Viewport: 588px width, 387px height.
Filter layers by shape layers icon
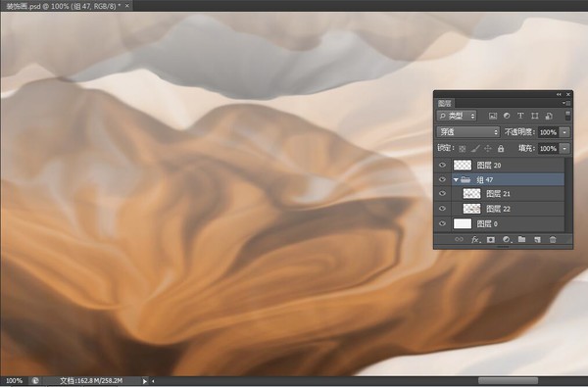tap(535, 116)
